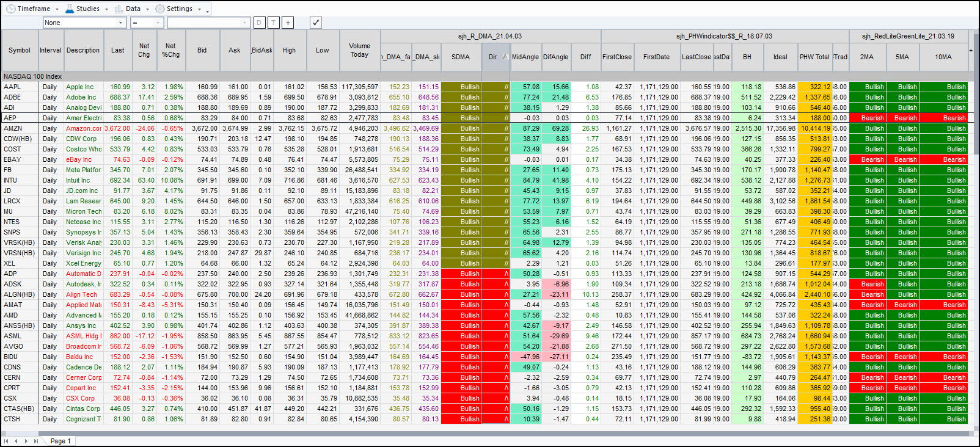Viewport: 980px width, 447px height.
Task: Click ASML's Last price 862.00 cell
Action: pos(118,336)
